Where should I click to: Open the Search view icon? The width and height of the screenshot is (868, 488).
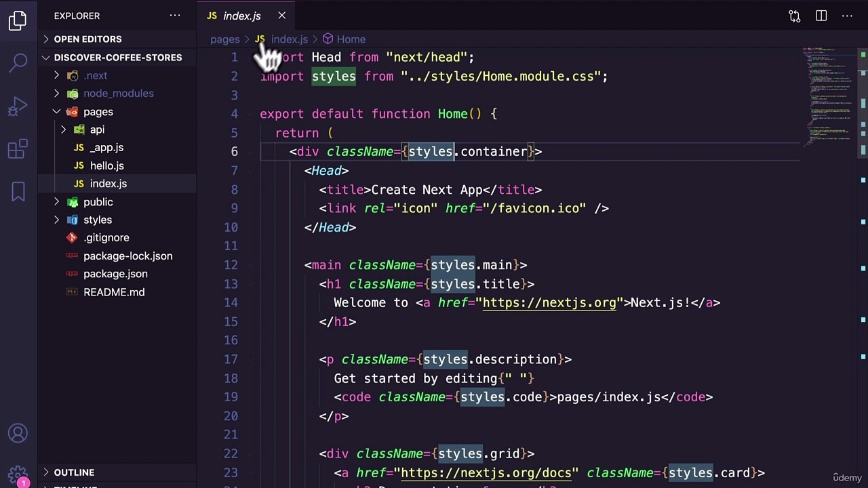18,63
